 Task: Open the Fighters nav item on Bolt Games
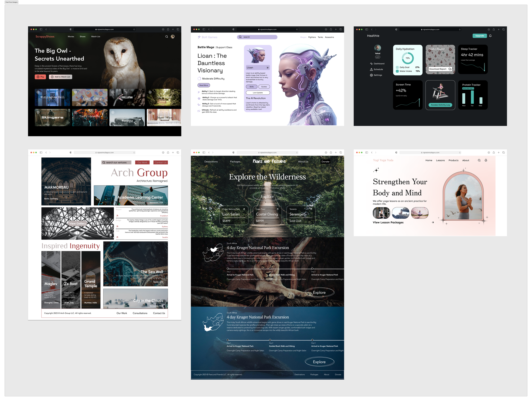tap(312, 37)
